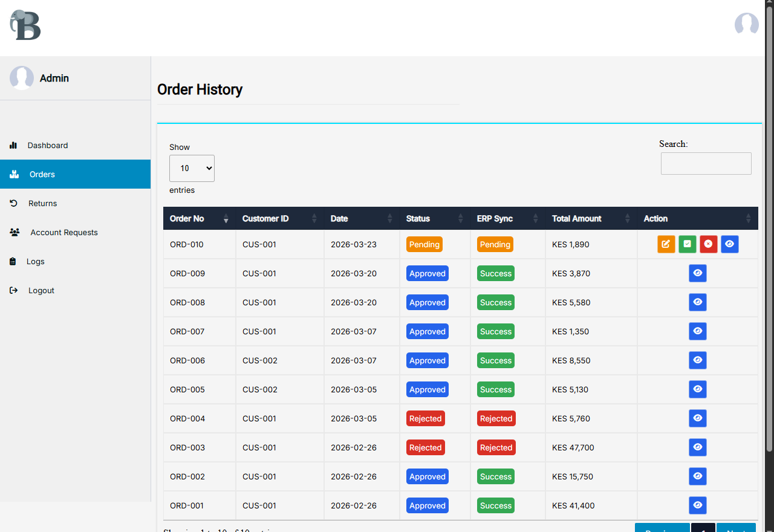View order ORD-005 with eye icon
Image resolution: width=774 pixels, height=532 pixels.
point(698,389)
